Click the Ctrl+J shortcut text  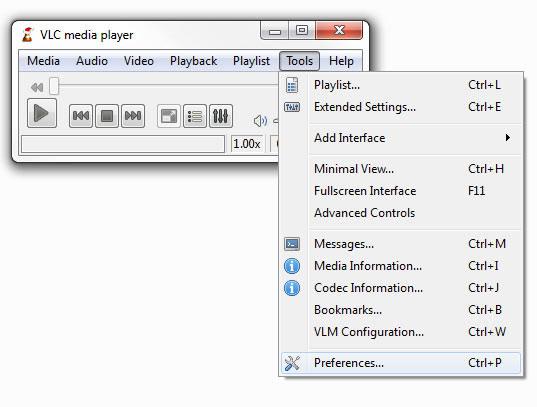click(484, 287)
